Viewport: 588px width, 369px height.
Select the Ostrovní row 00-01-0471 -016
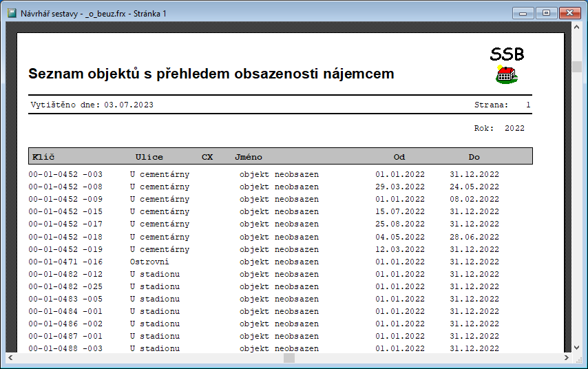(x=65, y=262)
